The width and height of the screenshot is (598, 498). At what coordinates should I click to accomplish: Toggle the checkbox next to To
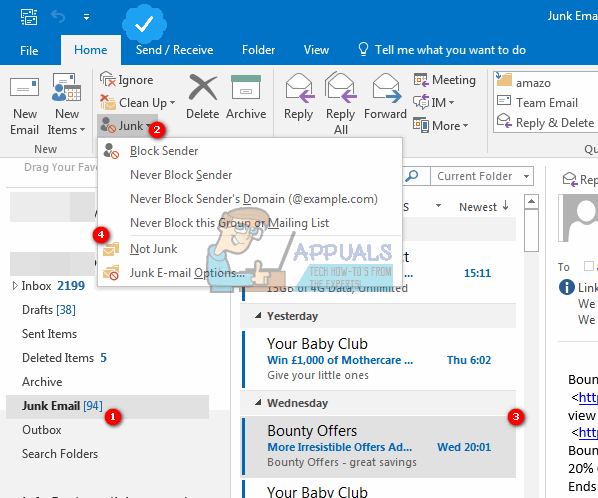click(589, 266)
